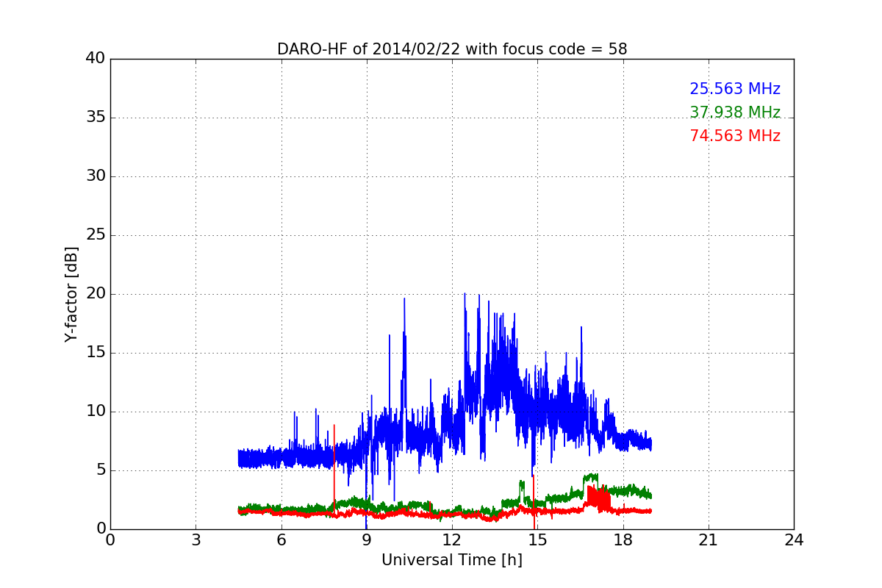Image resolution: width=882 pixels, height=588 pixels.
Task: Select the green 37.938 MHz legend label
Action: click(735, 112)
